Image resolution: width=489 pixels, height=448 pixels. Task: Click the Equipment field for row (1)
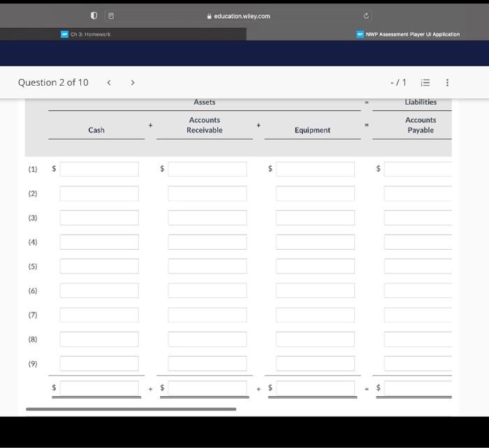315,169
